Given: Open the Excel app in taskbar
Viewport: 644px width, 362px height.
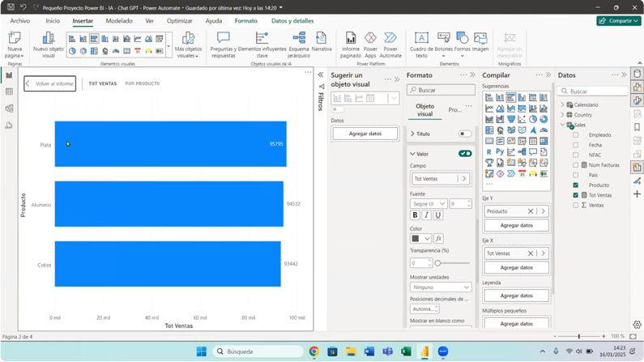Looking at the screenshot, I should click(x=406, y=351).
